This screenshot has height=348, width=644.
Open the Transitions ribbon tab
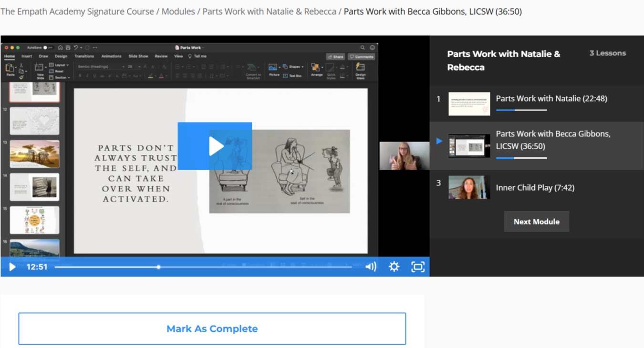tap(84, 56)
